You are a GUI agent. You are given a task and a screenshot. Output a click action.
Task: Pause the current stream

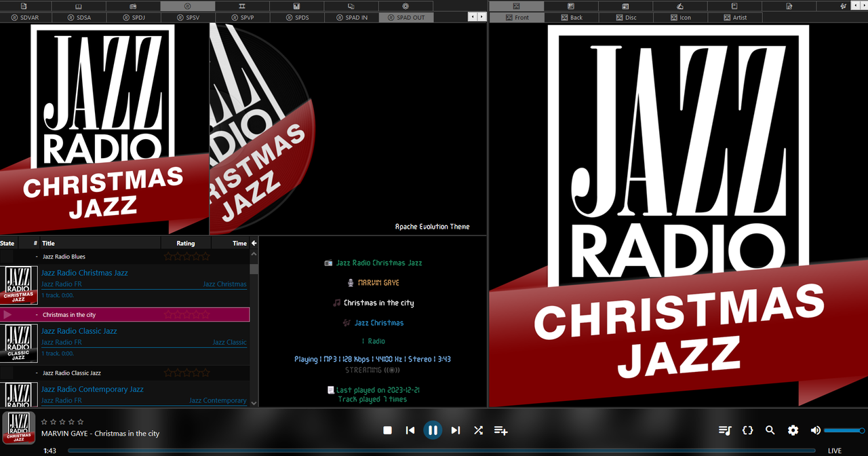tap(433, 430)
